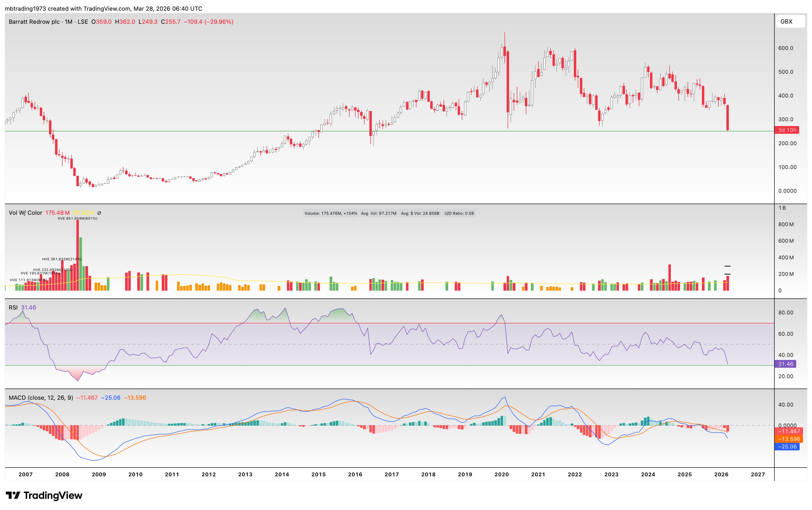Select the RSI indicator legend label

pyautogui.click(x=13, y=307)
